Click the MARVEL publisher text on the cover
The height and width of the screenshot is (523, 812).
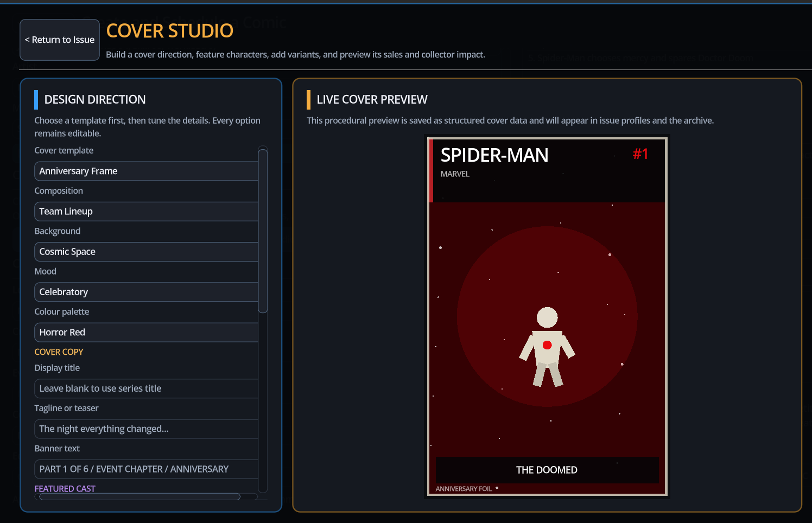pos(455,174)
